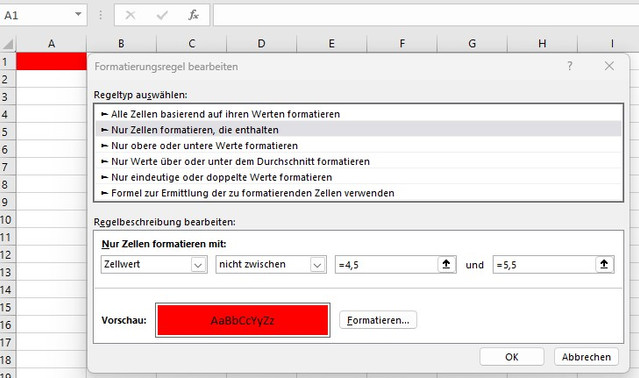Click the red Vorschau preview box
Viewport: 639px width, 378px height.
[x=242, y=320]
